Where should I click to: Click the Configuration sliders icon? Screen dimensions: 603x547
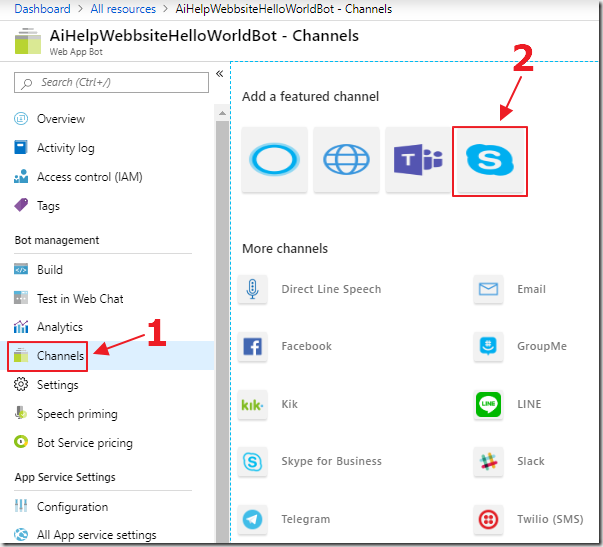[x=21, y=506]
